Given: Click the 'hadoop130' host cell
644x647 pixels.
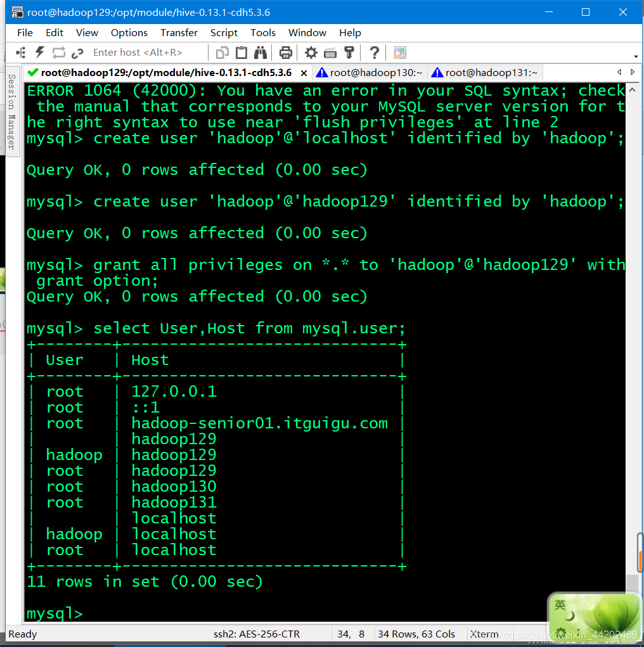Looking at the screenshot, I should pos(174,487).
